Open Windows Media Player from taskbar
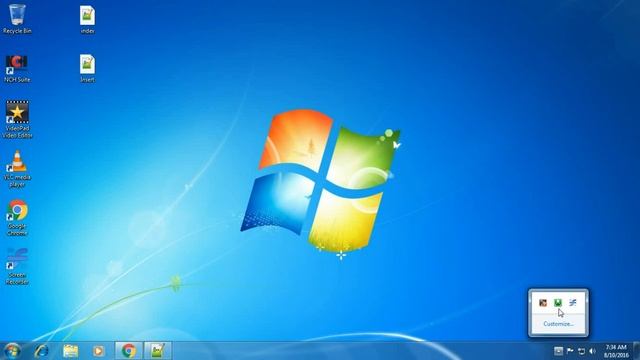 [x=98, y=351]
